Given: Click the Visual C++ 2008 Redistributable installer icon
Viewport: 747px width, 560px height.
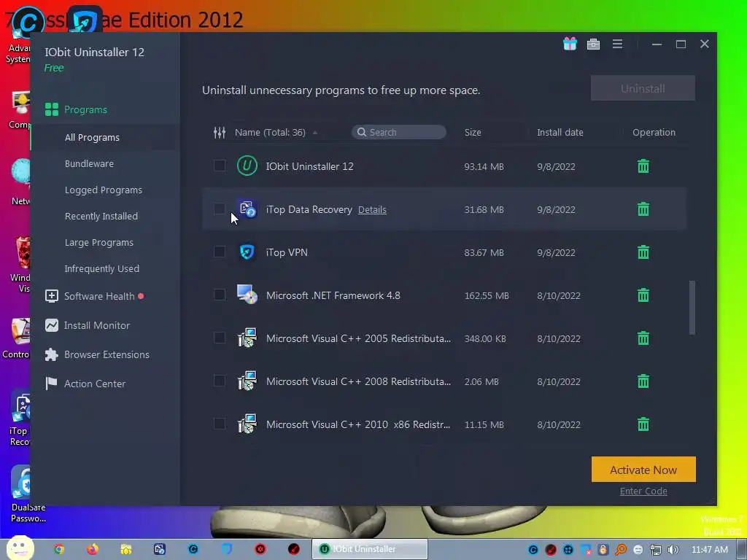Looking at the screenshot, I should (x=247, y=381).
